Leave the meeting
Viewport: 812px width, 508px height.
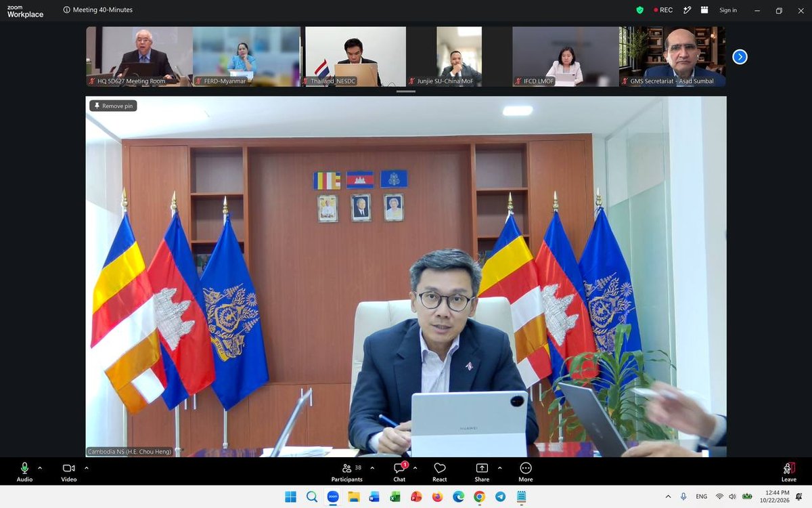788,472
